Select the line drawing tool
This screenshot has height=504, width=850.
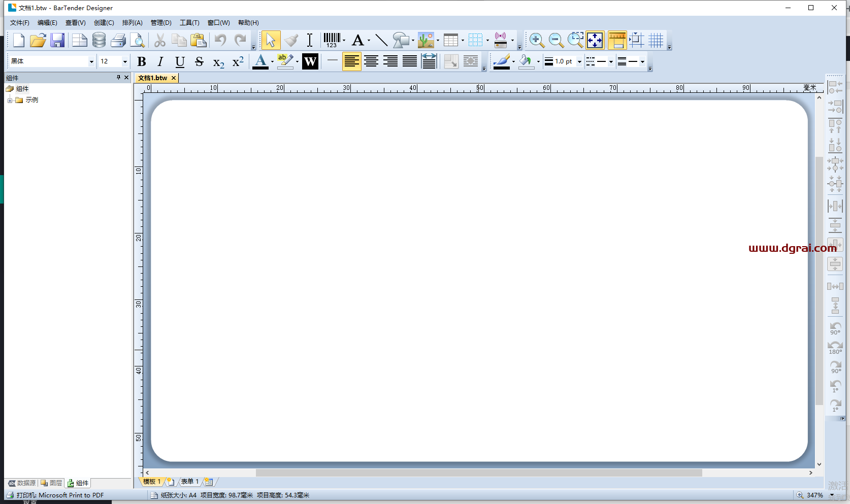[381, 40]
